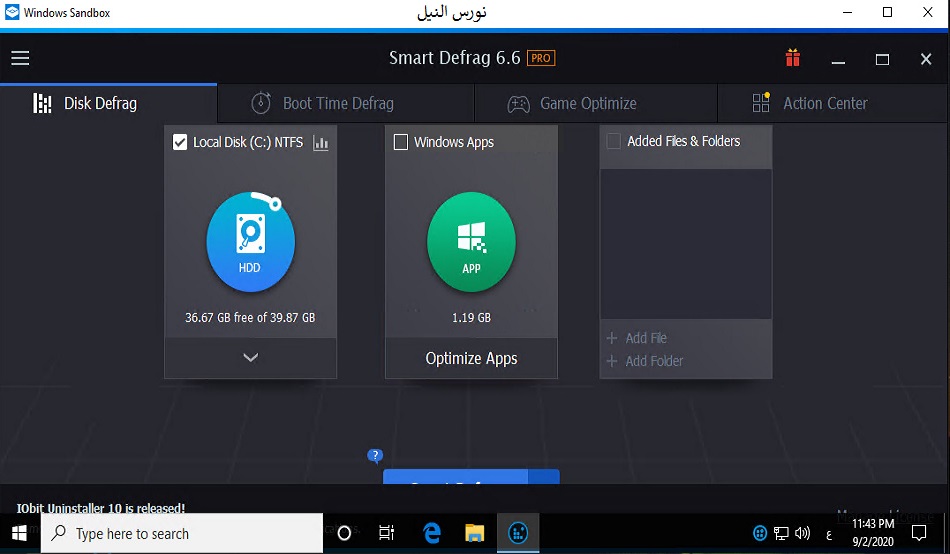
Task: Click the Add Folder link
Action: [x=645, y=361]
